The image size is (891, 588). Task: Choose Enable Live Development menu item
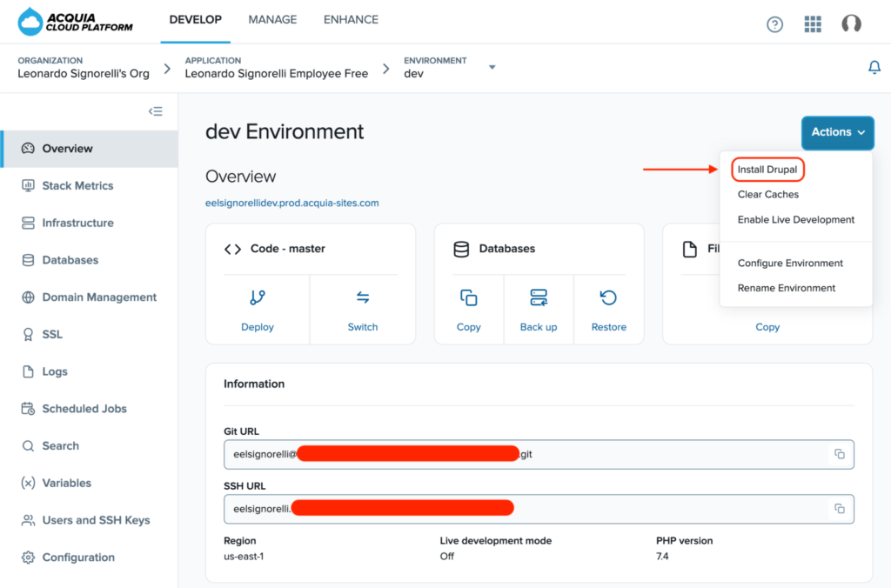click(x=795, y=220)
